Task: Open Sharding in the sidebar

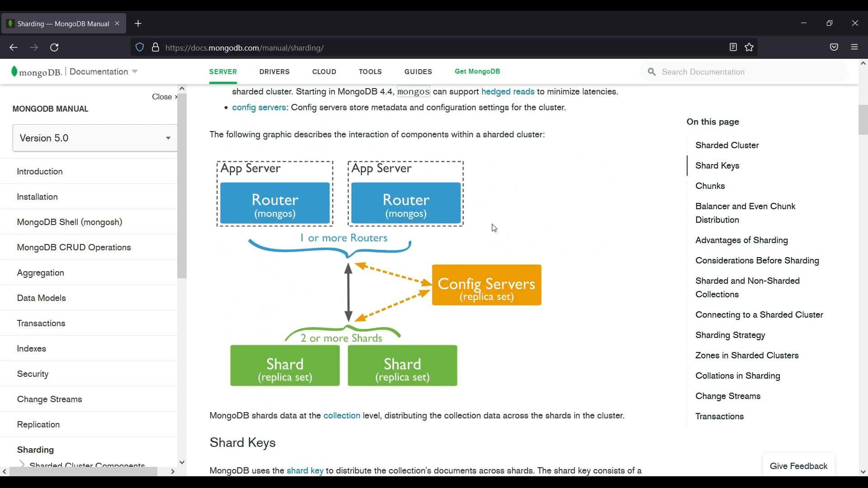Action: point(35,450)
